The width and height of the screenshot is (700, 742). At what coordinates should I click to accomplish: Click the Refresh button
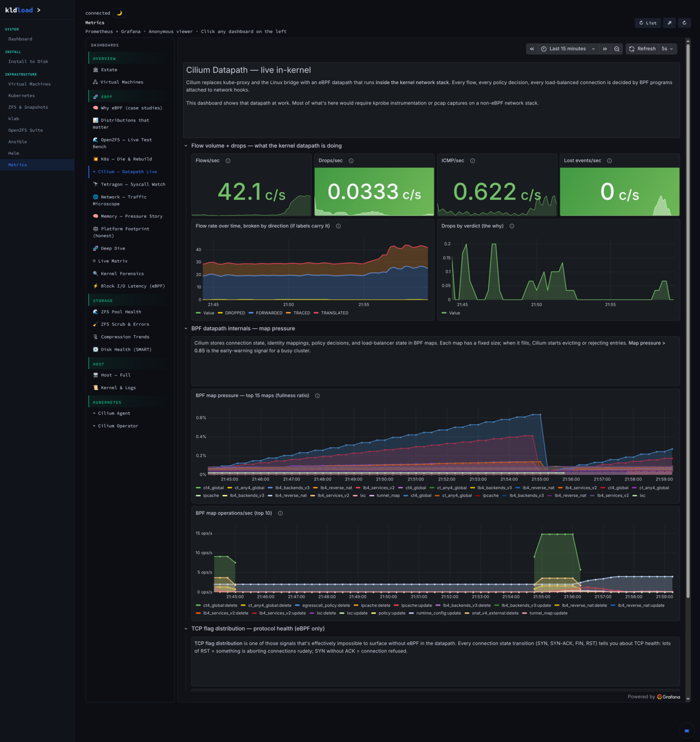(642, 49)
